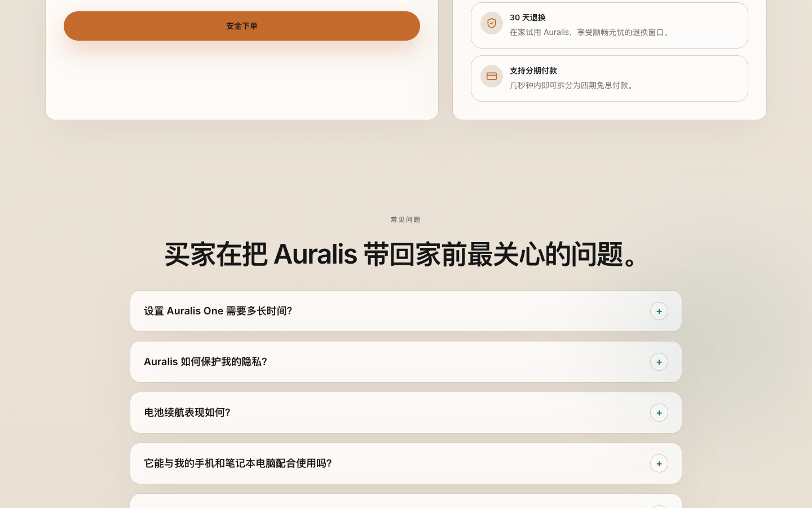Expand the Auralis 如何保护我的隐私 plus icon
Image resolution: width=812 pixels, height=508 pixels.
coord(659,362)
